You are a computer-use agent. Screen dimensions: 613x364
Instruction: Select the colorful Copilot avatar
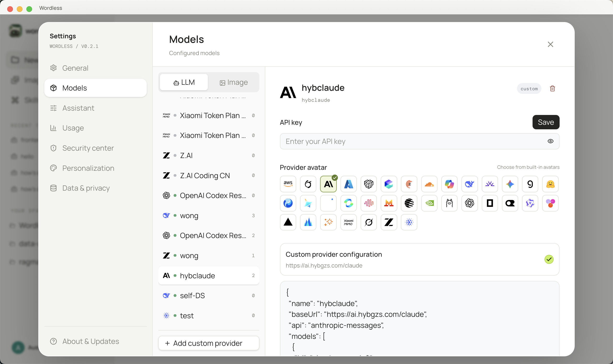(449, 184)
